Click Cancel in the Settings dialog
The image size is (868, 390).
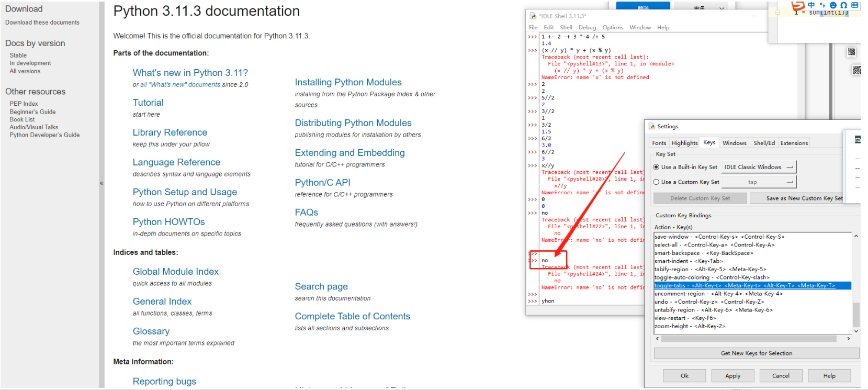[781, 376]
